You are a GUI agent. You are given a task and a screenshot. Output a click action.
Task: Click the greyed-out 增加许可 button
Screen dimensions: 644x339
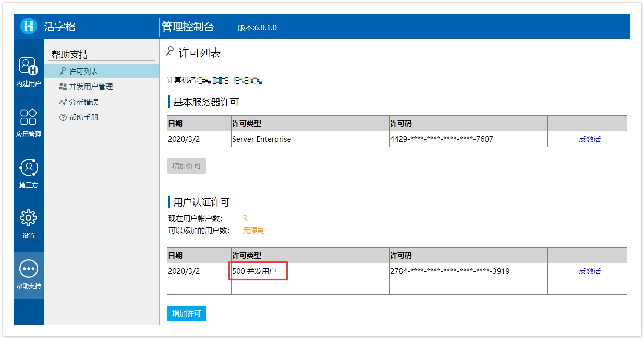click(187, 166)
